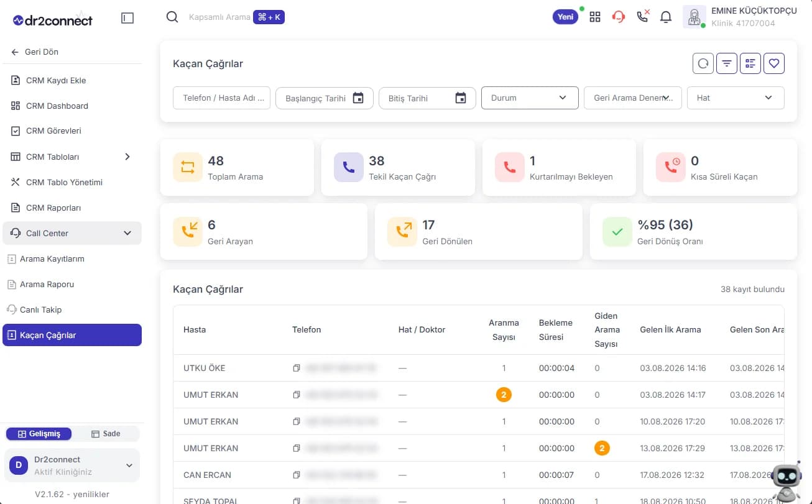The width and height of the screenshot is (812, 504).
Task: Open the Durum dropdown
Action: pos(530,98)
